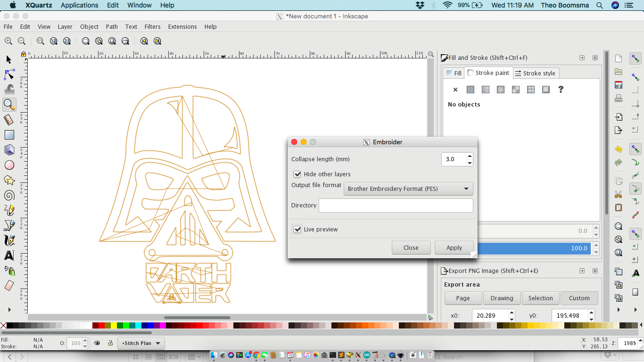
Task: Open the Stitch Plan layer selector
Action: (x=141, y=343)
